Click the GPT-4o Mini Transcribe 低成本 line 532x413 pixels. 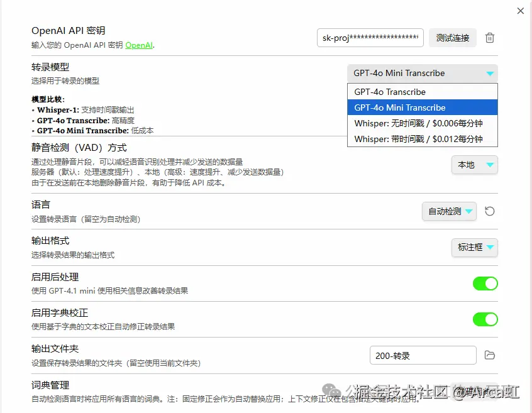(92, 131)
